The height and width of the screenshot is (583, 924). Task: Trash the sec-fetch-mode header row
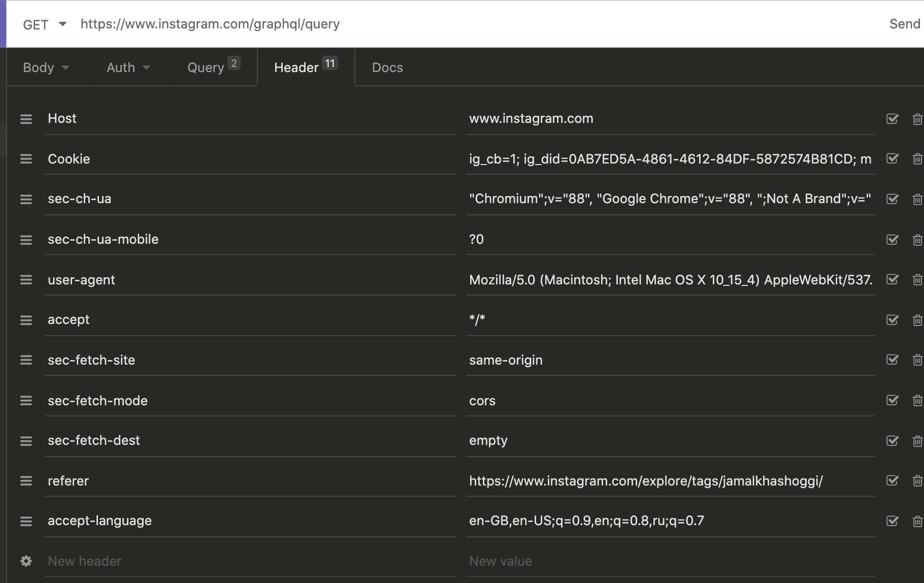coord(917,401)
